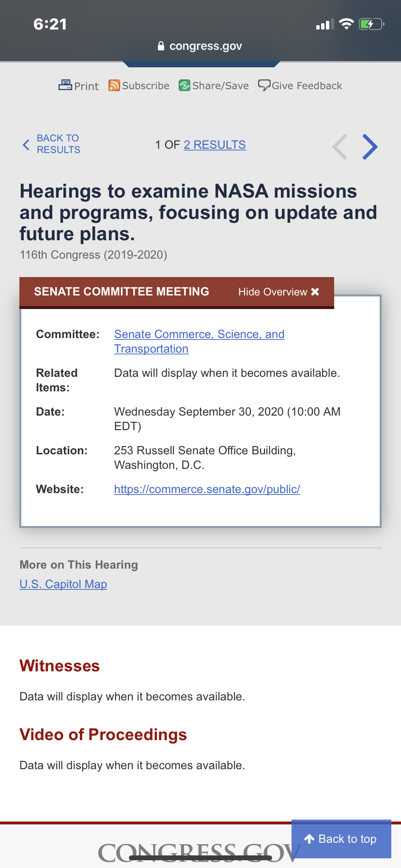The image size is (401, 868).
Task: Open the 2 RESULTS link
Action: pyautogui.click(x=215, y=145)
